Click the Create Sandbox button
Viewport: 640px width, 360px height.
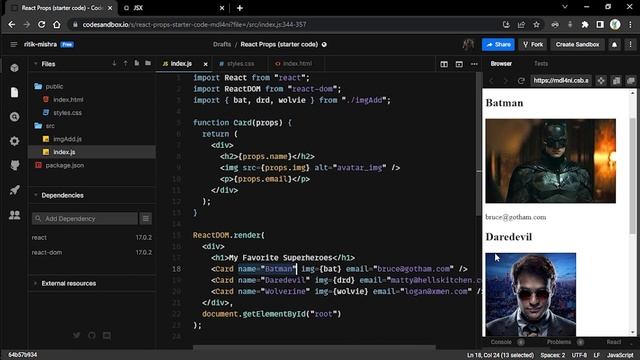coord(578,44)
